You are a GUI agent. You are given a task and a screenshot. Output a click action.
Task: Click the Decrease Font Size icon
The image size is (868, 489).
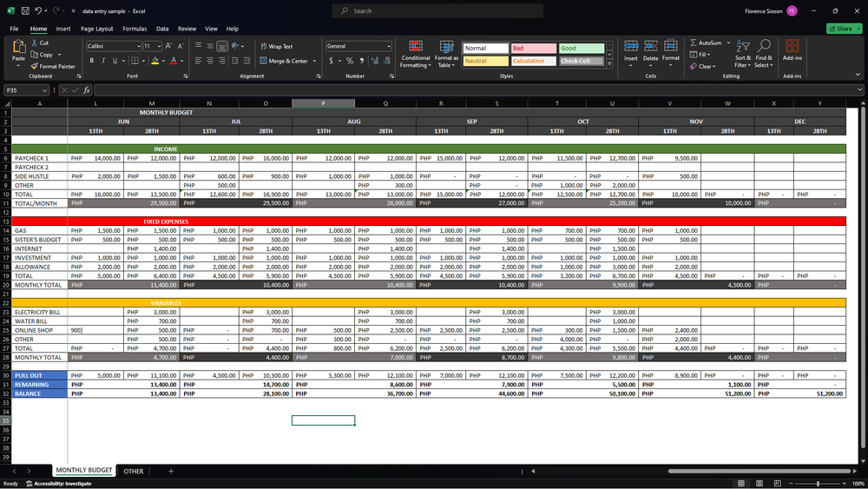(x=181, y=46)
